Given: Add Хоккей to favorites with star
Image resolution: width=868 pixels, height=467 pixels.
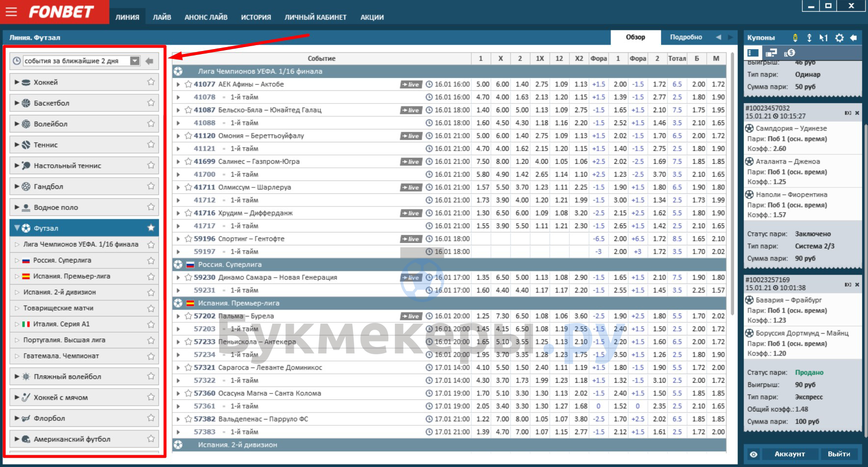Looking at the screenshot, I should 151,82.
